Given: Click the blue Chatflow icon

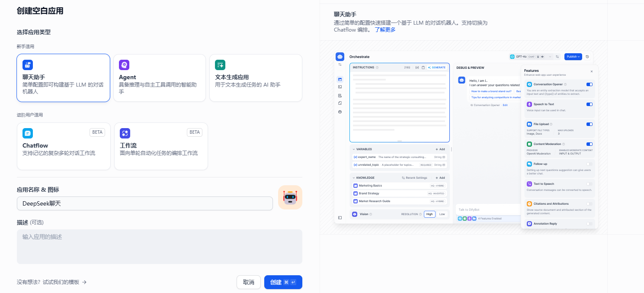Looking at the screenshot, I should [28, 133].
